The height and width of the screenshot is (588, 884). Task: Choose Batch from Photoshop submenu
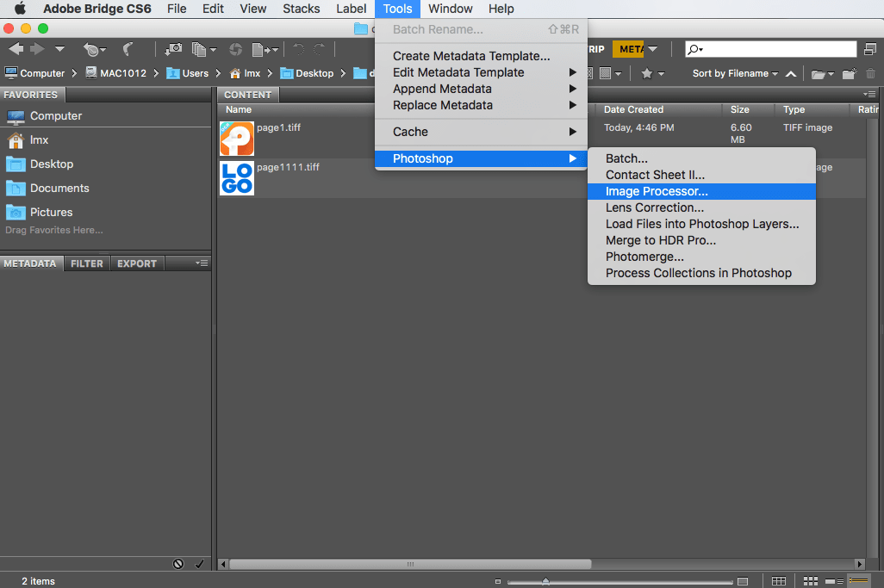(x=701, y=158)
